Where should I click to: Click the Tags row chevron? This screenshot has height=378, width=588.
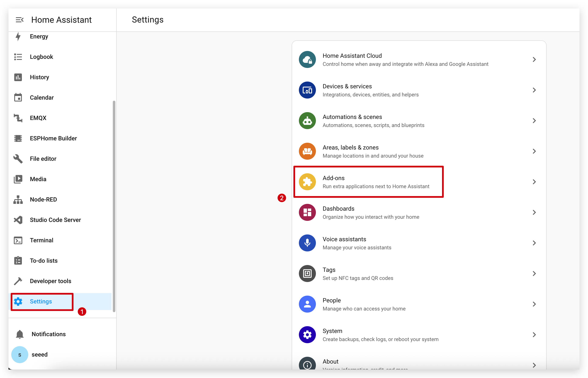534,274
